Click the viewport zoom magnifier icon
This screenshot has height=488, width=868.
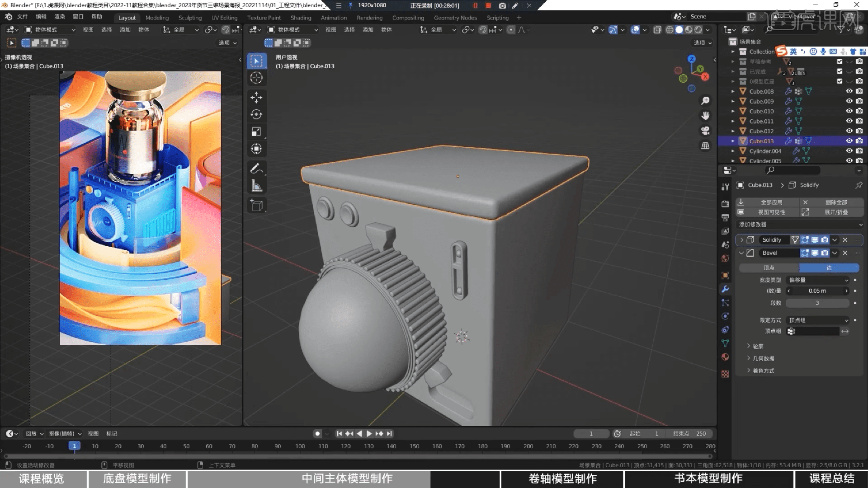coord(705,101)
